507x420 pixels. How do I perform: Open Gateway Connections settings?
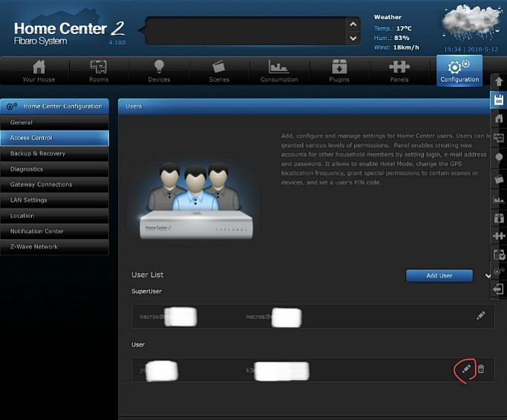(54, 185)
